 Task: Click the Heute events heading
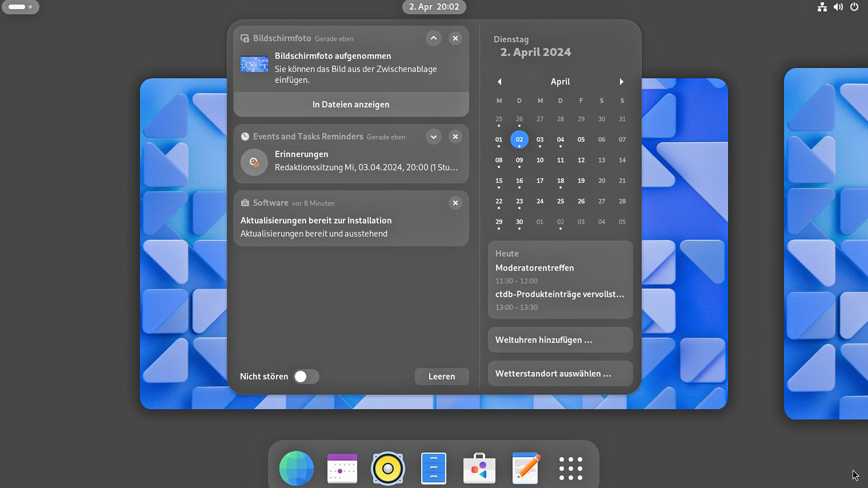[x=507, y=254]
